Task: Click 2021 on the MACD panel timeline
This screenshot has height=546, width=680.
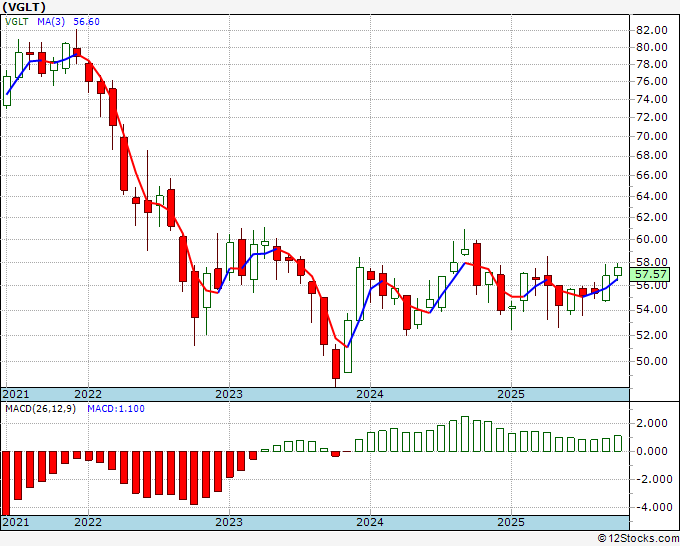Action: (16, 522)
